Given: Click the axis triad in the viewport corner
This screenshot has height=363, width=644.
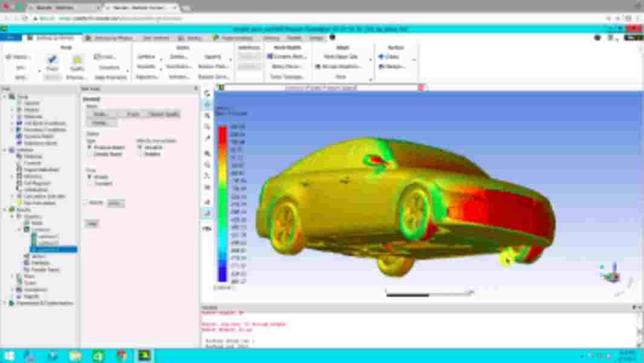Looking at the screenshot, I should 612,273.
